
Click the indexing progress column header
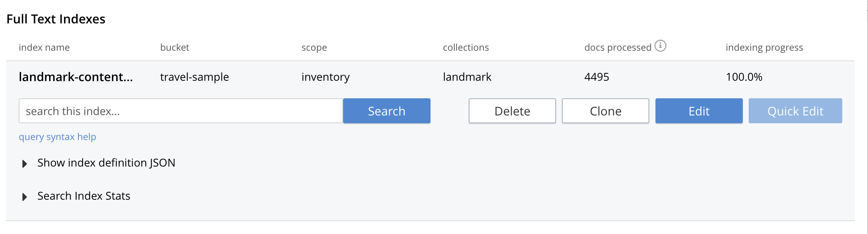[764, 48]
